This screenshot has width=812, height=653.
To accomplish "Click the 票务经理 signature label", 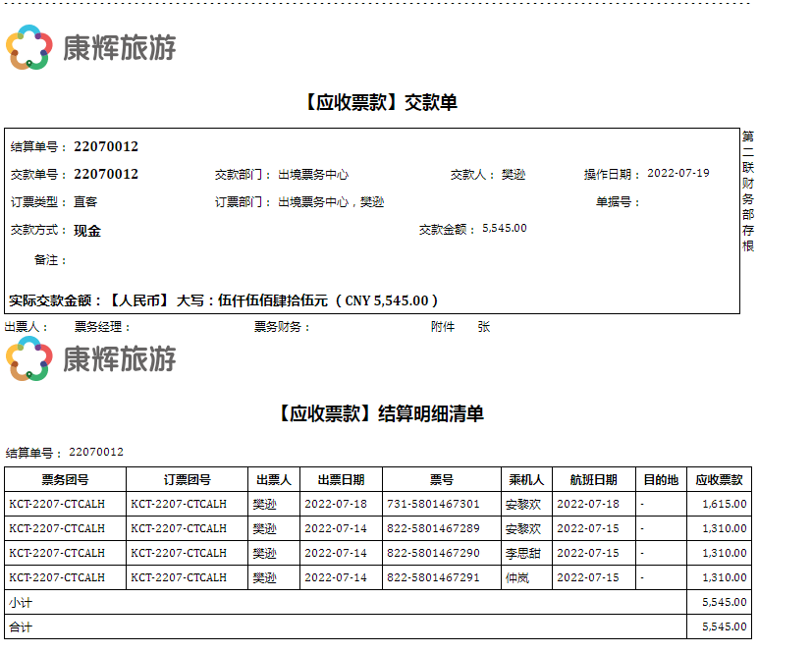I will (x=102, y=327).
